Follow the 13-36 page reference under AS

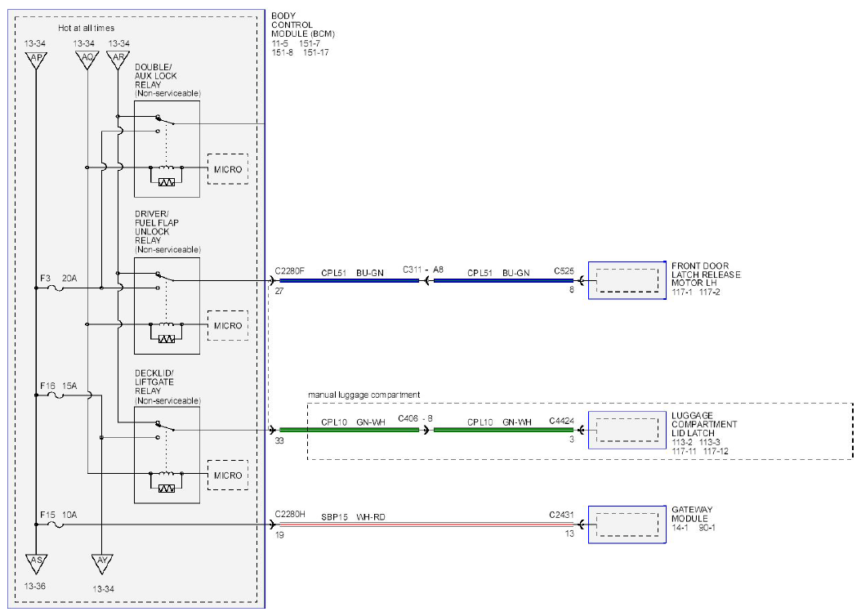pos(35,587)
